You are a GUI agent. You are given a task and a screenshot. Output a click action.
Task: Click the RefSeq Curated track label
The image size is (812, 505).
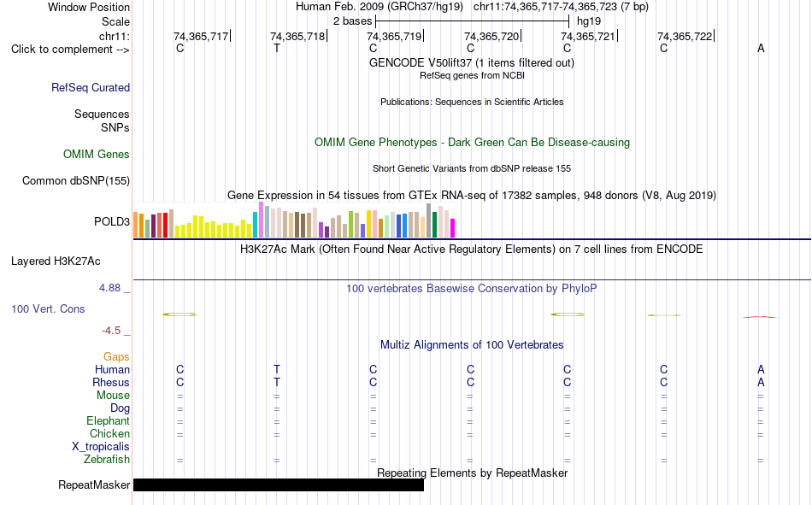coord(90,87)
